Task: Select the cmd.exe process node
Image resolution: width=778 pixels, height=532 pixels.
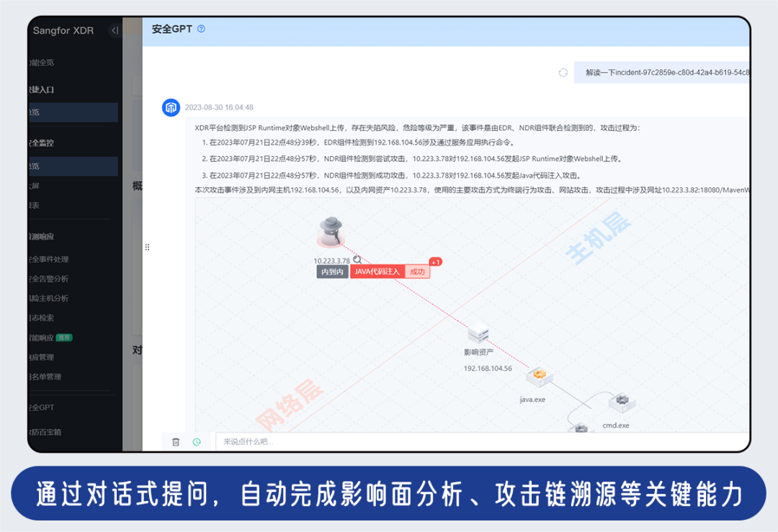Action: (x=622, y=403)
